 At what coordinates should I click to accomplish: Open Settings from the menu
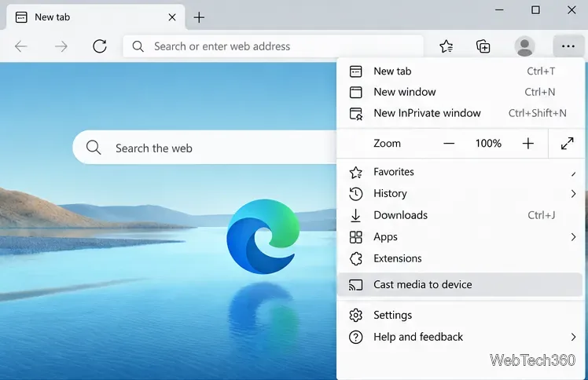tap(461, 316)
